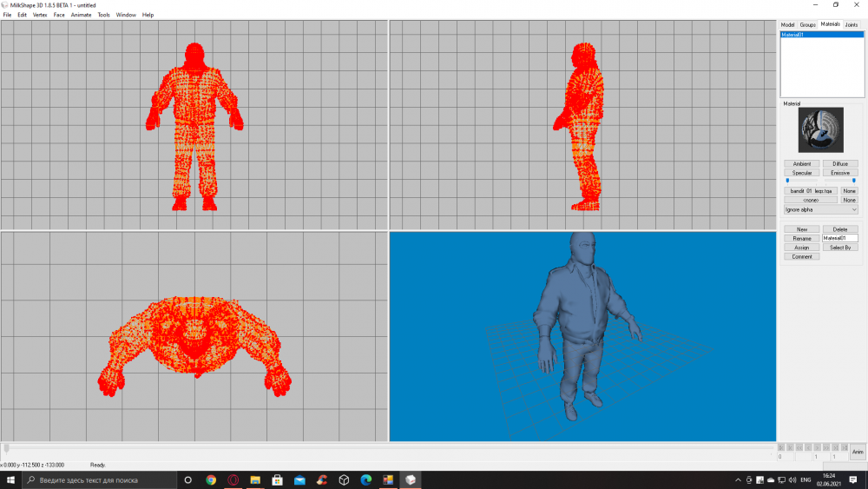
Task: Open the Edit menu
Action: (x=23, y=15)
